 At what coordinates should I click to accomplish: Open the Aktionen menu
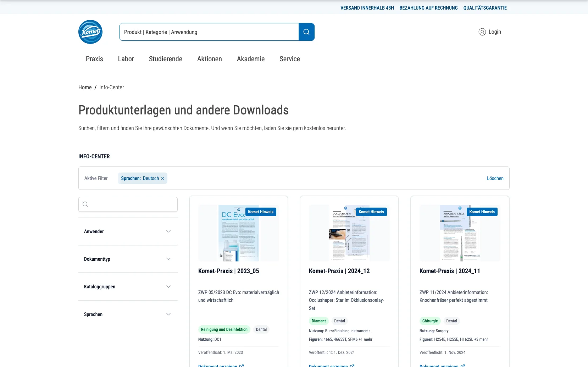tap(210, 59)
